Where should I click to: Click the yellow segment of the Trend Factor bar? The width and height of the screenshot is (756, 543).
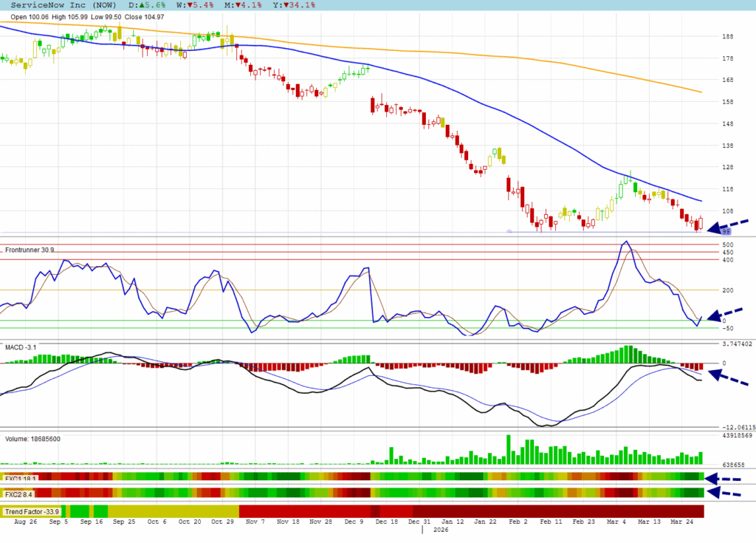click(x=170, y=511)
